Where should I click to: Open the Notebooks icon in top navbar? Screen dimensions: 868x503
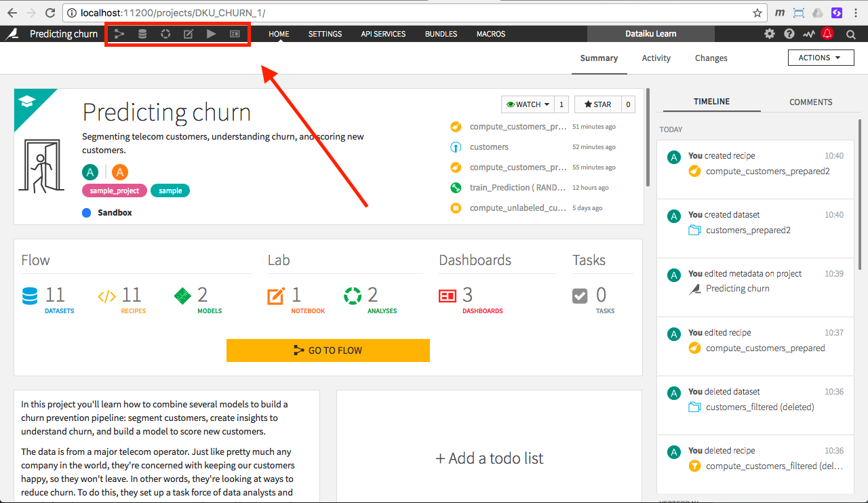(x=189, y=34)
